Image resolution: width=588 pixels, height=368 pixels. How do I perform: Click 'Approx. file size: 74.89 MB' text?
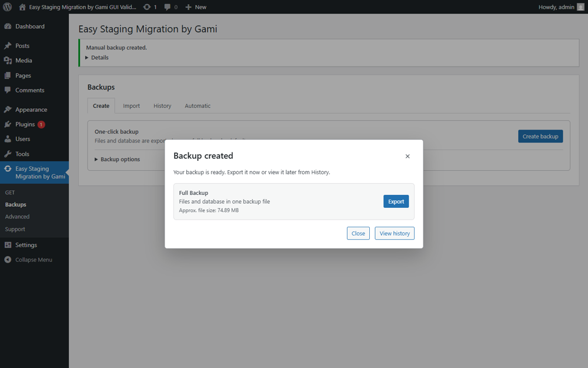(209, 210)
